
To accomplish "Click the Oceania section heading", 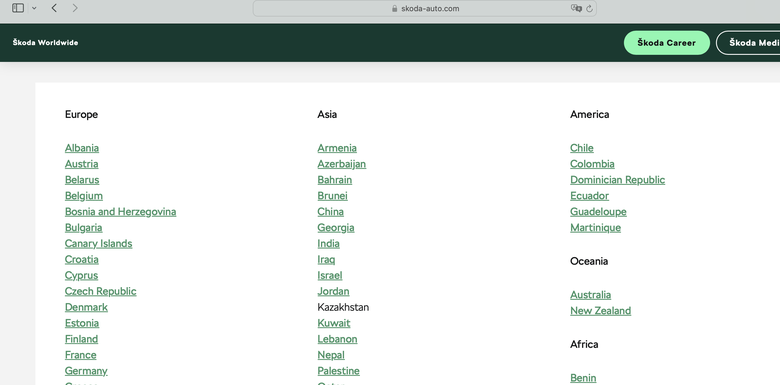I will pos(589,261).
